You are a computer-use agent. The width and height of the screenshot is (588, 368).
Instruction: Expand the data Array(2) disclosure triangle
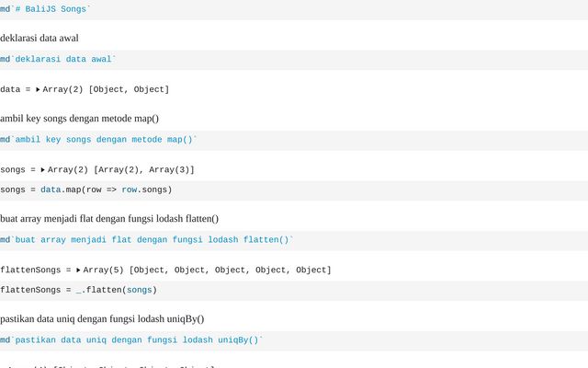pyautogui.click(x=38, y=89)
